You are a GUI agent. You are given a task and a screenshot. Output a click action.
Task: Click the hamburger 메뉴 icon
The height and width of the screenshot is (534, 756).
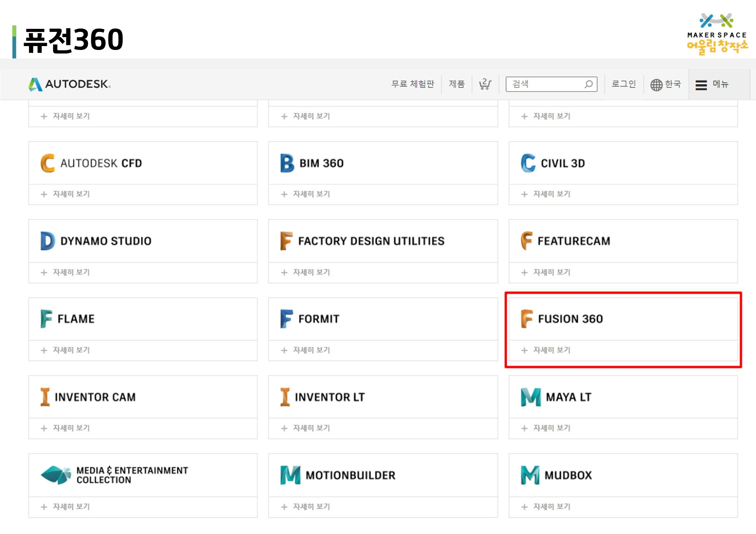[x=701, y=85]
